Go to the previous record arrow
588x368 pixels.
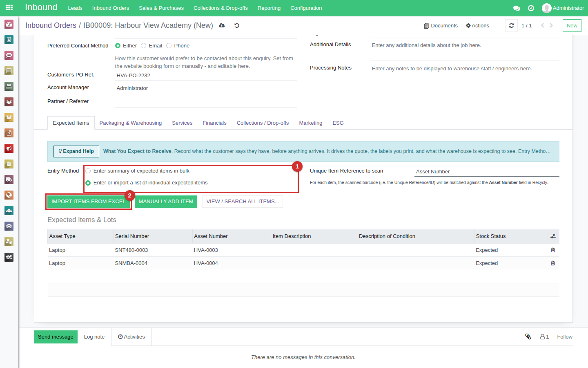[x=543, y=25]
